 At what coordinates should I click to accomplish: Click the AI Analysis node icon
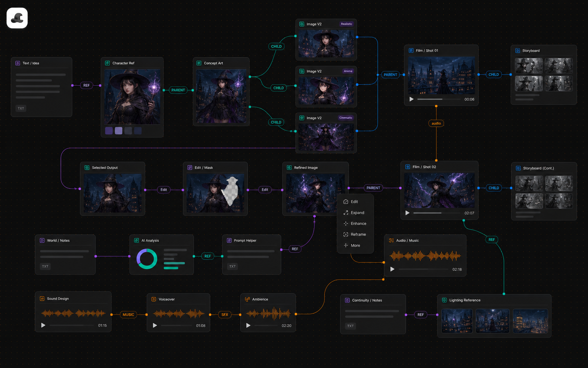[x=136, y=240]
